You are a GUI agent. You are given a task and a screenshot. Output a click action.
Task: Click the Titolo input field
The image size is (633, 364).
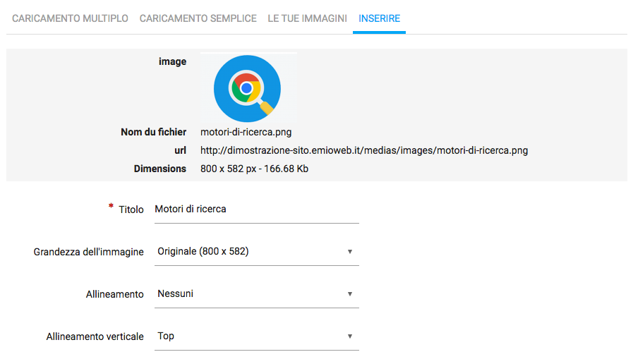coord(257,210)
